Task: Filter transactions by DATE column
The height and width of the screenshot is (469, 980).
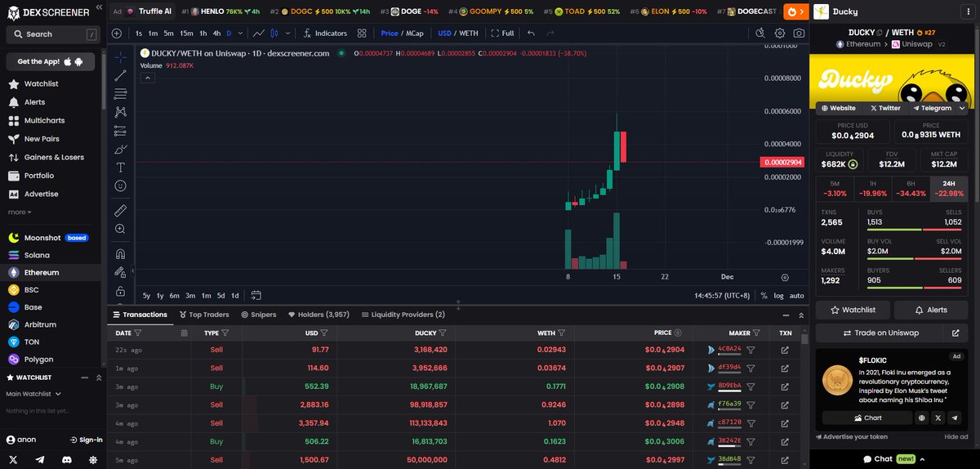Action: pyautogui.click(x=138, y=333)
